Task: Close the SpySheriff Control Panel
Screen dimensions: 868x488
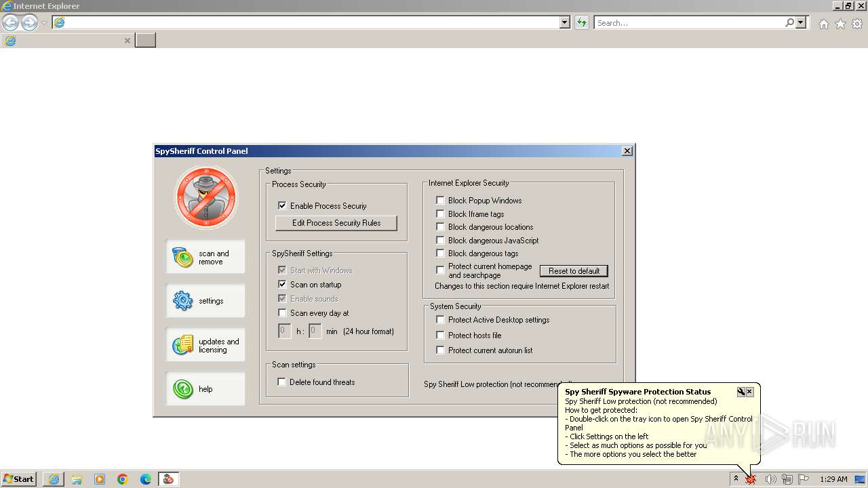Action: tap(627, 151)
